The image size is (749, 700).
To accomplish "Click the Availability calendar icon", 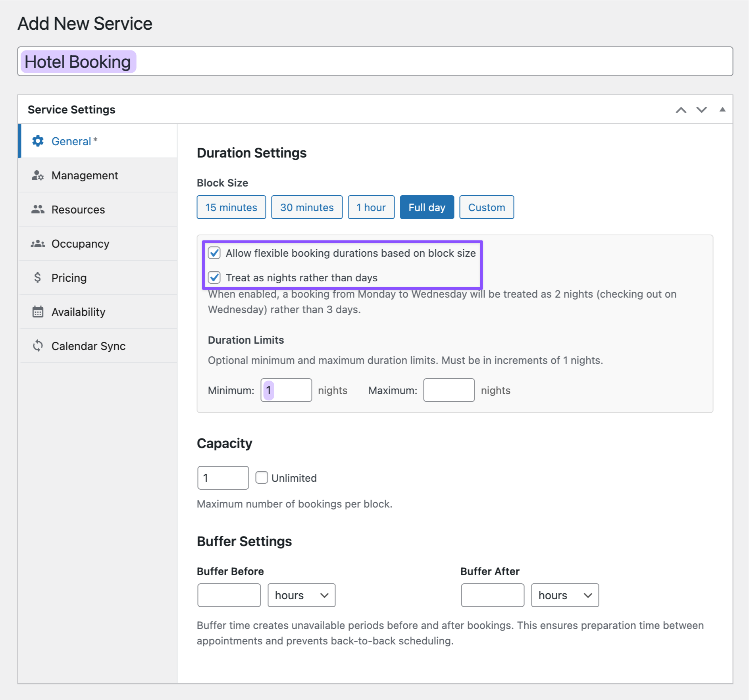I will click(38, 312).
